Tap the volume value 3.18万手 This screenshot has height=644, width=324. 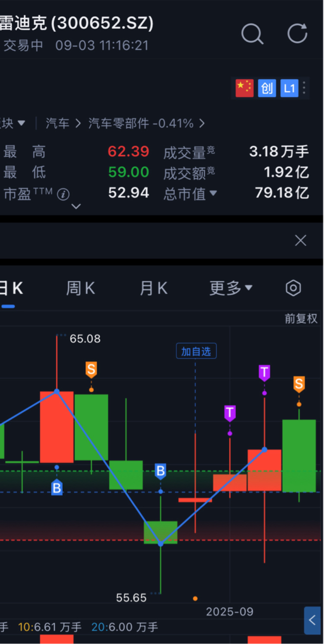[x=279, y=151]
